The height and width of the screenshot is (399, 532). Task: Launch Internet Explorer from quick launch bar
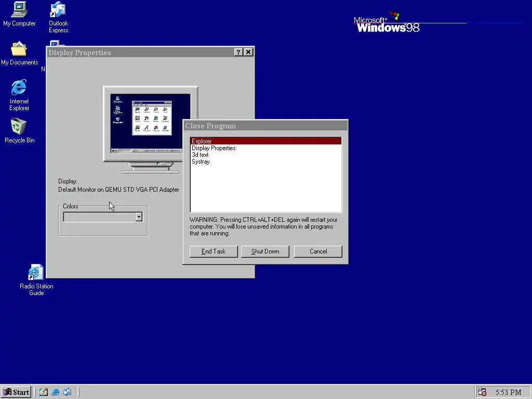pos(55,392)
